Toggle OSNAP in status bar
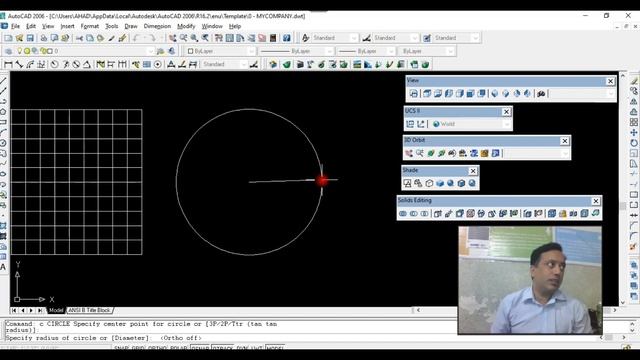This screenshot has height=360, width=640. [200, 348]
